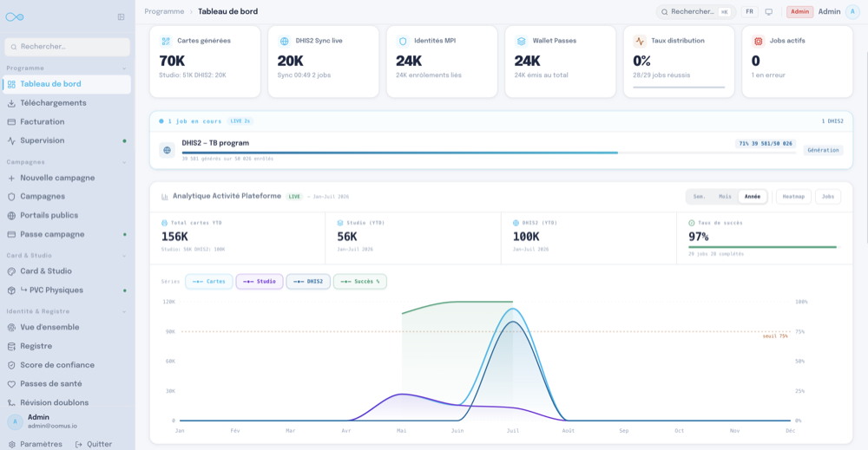Open the Passes de santé menu item

point(67,383)
